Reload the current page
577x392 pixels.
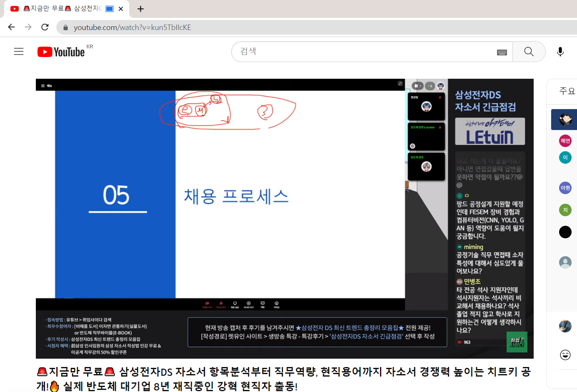[45, 27]
